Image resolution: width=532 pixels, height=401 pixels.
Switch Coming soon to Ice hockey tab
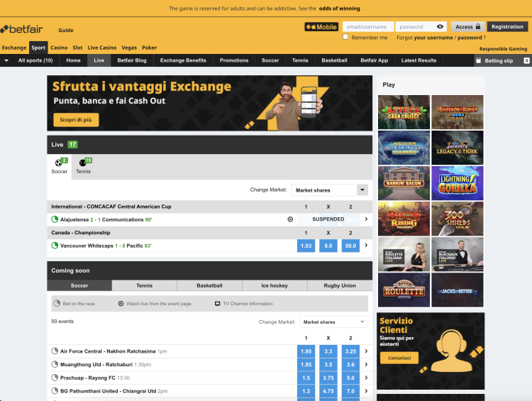(x=275, y=285)
